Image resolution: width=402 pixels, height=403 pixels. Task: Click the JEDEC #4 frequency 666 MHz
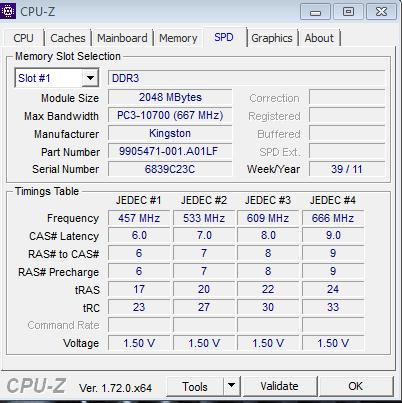click(333, 218)
